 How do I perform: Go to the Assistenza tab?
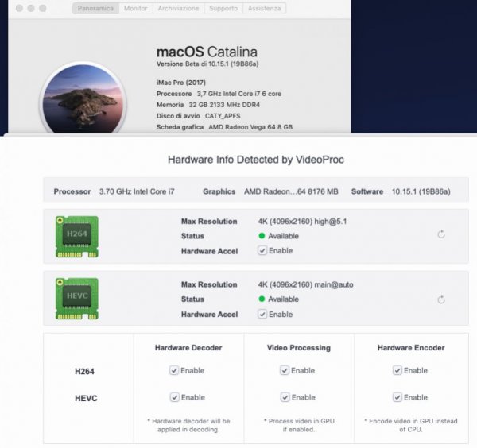263,8
